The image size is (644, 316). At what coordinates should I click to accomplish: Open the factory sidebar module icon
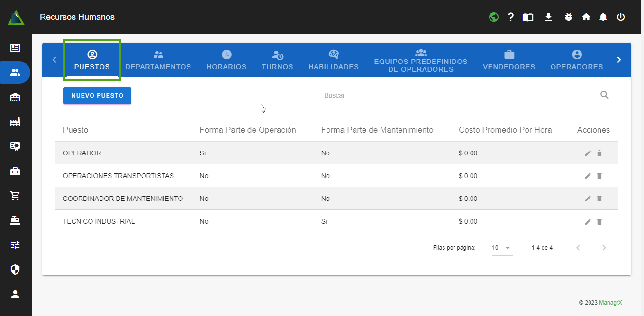[15, 122]
